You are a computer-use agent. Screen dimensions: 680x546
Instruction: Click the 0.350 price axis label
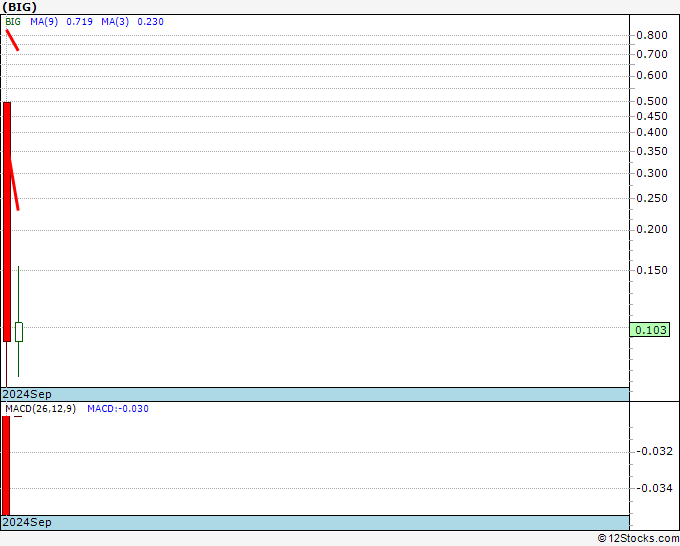(x=652, y=151)
